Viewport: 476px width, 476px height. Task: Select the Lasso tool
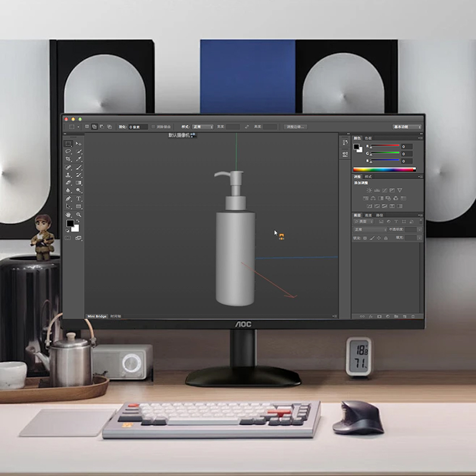coord(68,151)
